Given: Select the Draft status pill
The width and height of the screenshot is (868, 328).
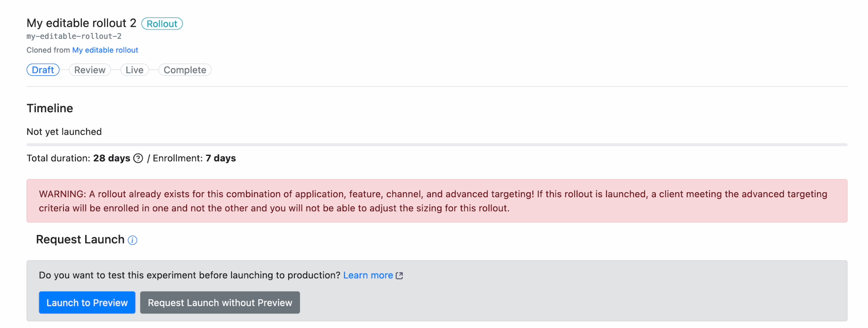Looking at the screenshot, I should 43,70.
